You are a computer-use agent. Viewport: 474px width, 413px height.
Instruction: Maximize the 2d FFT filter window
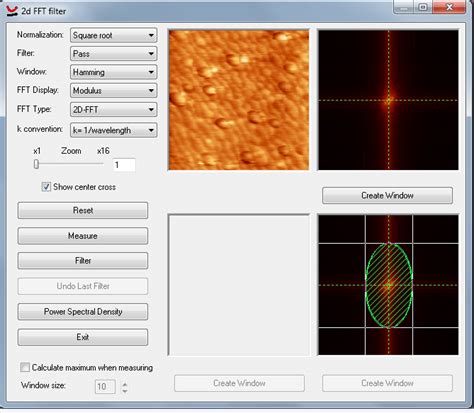422,7
